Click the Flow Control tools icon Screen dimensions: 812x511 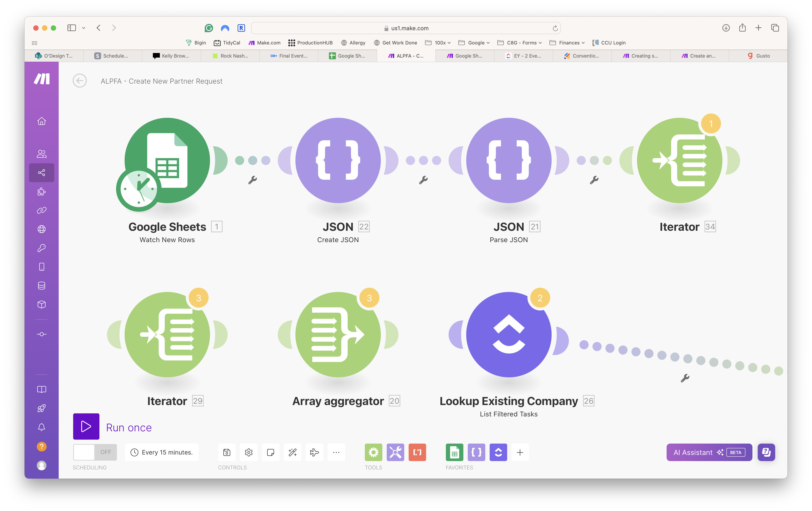coord(373,452)
